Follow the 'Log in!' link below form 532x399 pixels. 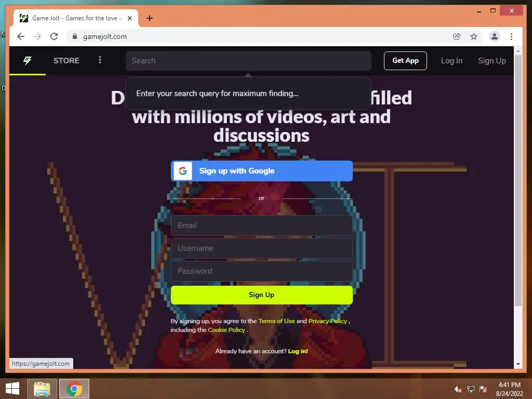point(298,351)
